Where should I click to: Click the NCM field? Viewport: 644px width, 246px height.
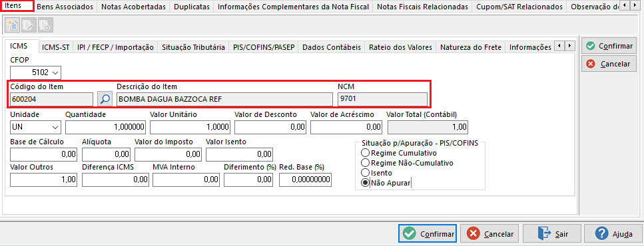pyautogui.click(x=382, y=99)
